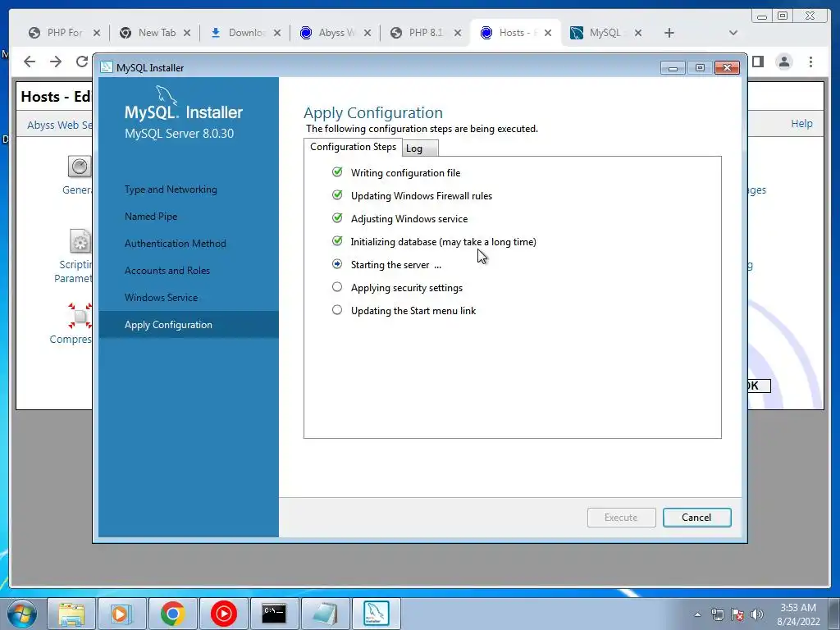Open File Explorer from the taskbar
Viewport: 840px width, 630px height.
click(71, 614)
